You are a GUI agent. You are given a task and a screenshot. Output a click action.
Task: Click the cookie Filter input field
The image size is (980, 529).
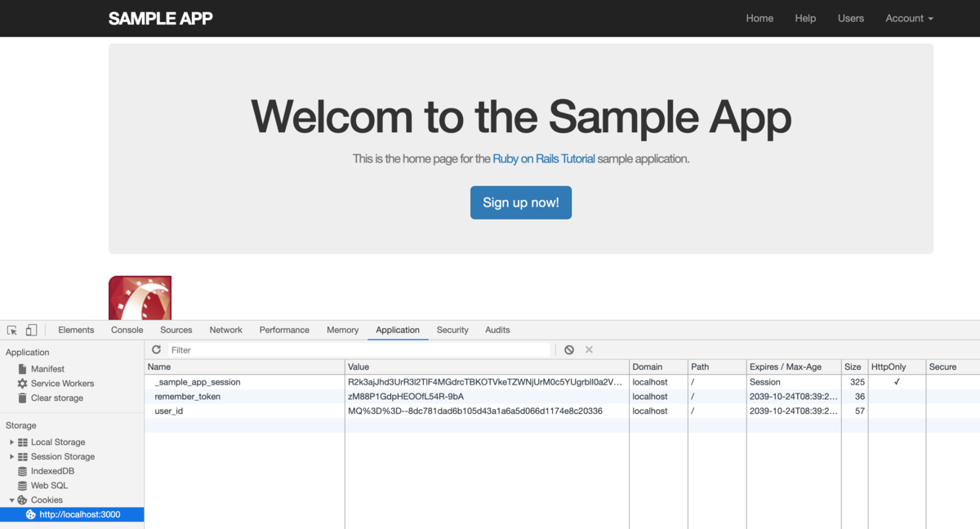coord(359,349)
